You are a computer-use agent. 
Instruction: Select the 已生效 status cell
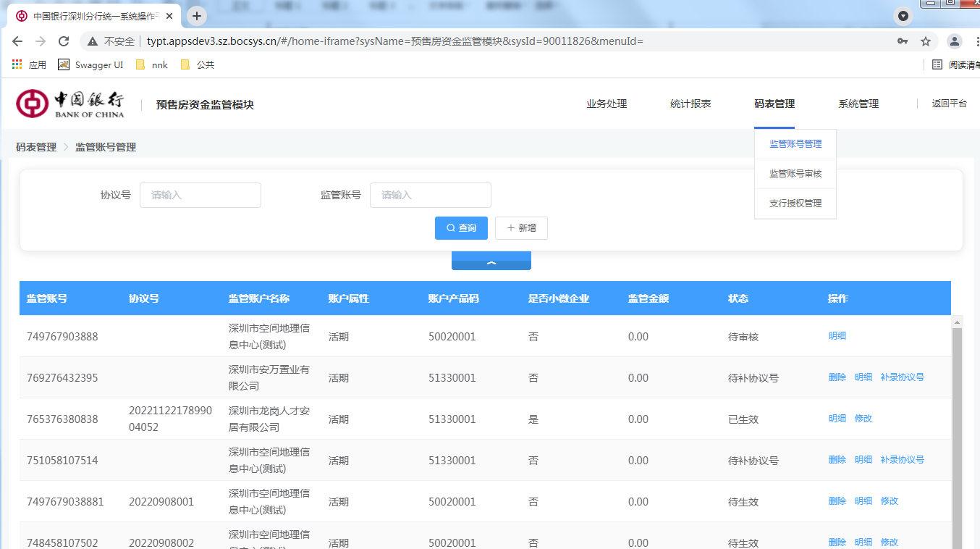coord(743,419)
